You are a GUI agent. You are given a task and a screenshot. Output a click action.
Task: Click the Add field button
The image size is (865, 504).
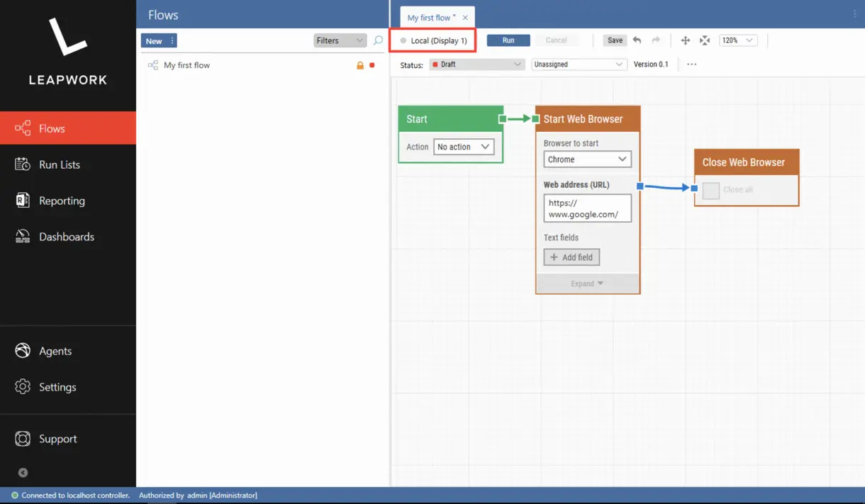[x=571, y=257]
